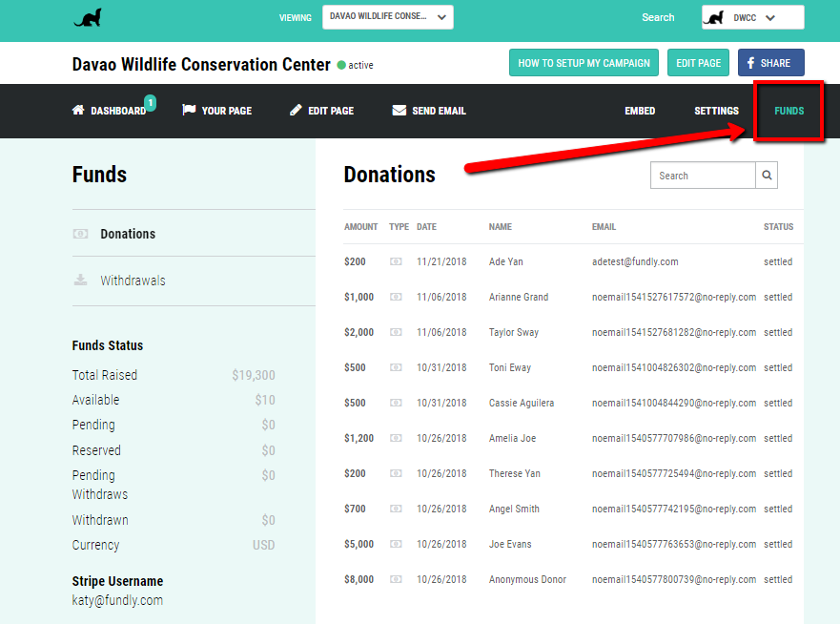This screenshot has width=840, height=624.
Task: Click the Email column header
Action: [604, 227]
